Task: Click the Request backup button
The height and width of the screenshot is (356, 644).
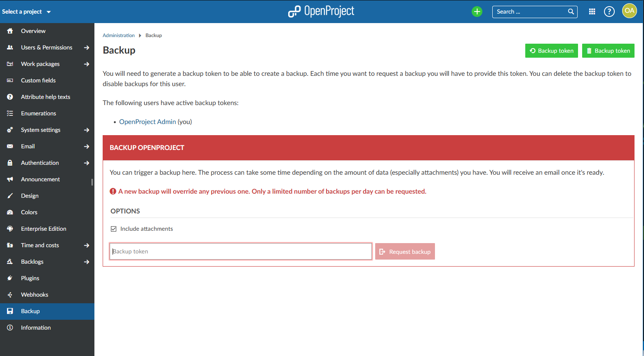Action: pos(405,251)
